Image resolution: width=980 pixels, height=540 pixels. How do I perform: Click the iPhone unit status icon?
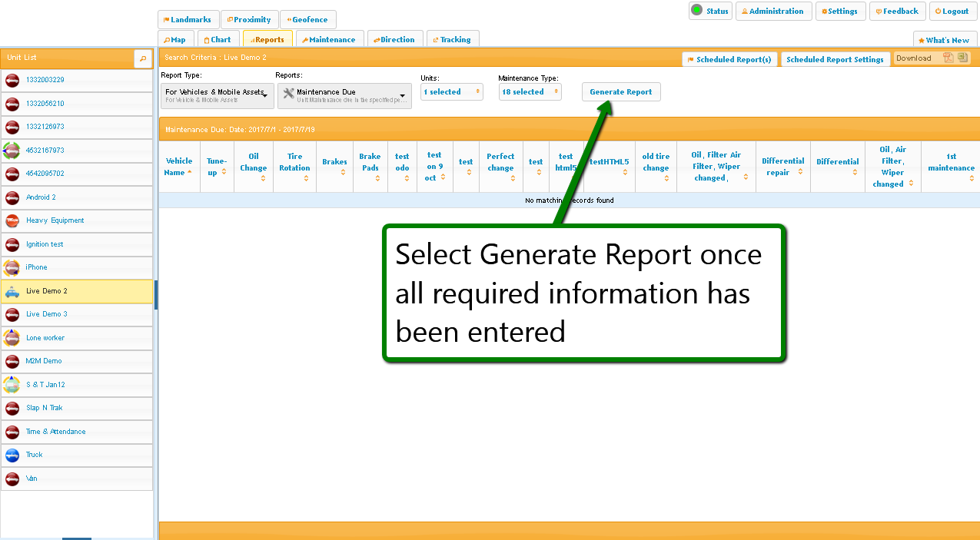coord(12,267)
